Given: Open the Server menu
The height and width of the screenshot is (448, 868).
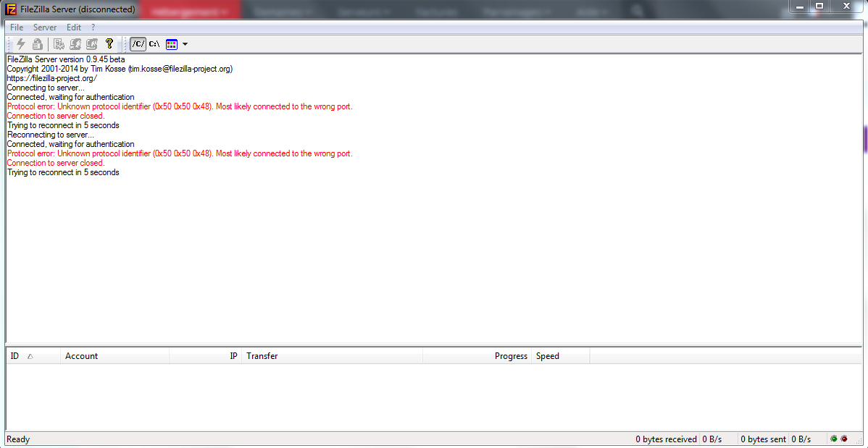Looking at the screenshot, I should tap(45, 27).
